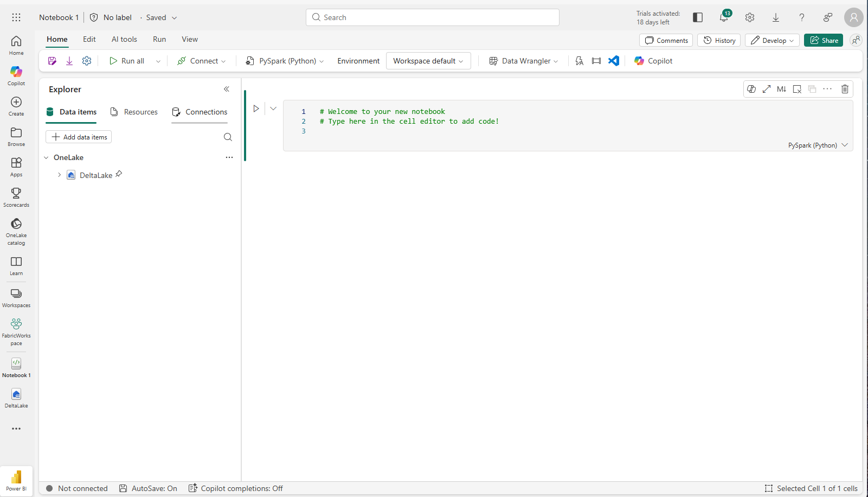868x497 pixels.
Task: Share the notebook
Action: 824,40
